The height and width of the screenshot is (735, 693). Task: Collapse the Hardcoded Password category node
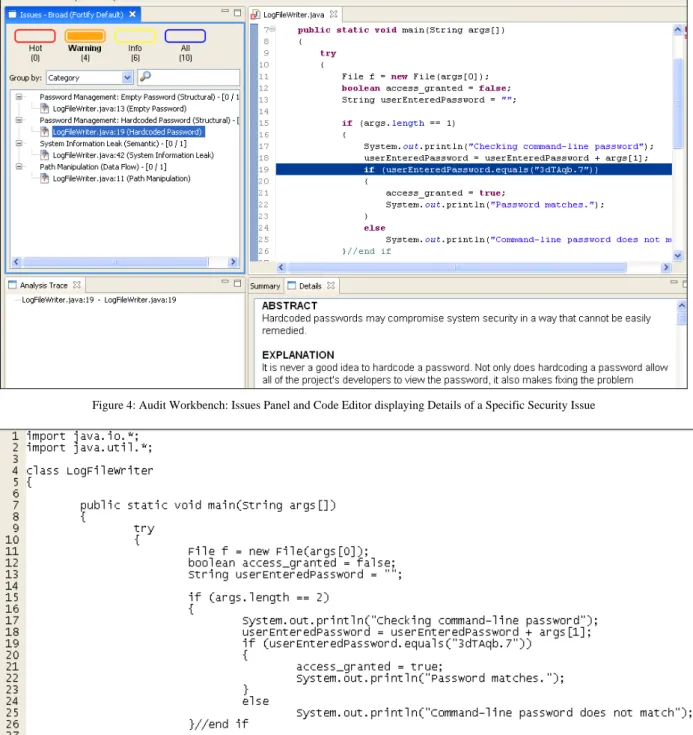[x=19, y=120]
